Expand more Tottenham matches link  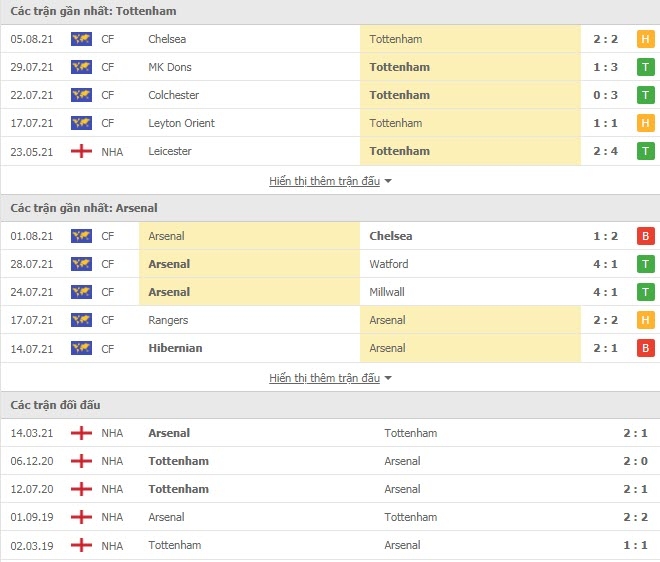point(325,181)
